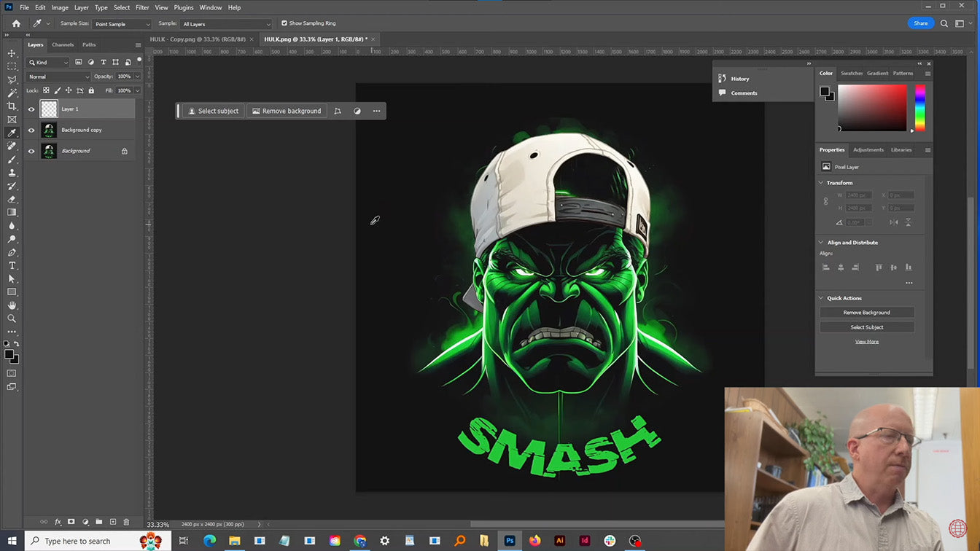Select the Eyedropper tool in the toolbar
This screenshot has width=980, height=551.
pos(12,133)
